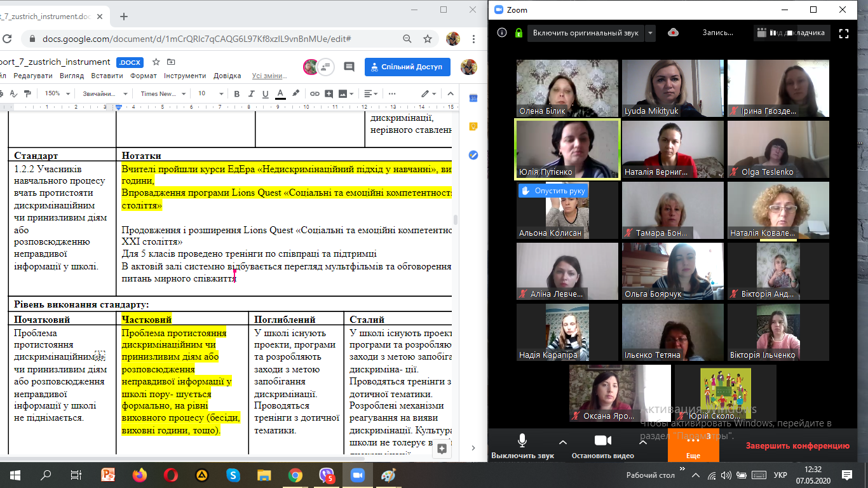This screenshot has width=868, height=488.
Task: Open the 150% zoom dropdown
Action: [x=56, y=93]
